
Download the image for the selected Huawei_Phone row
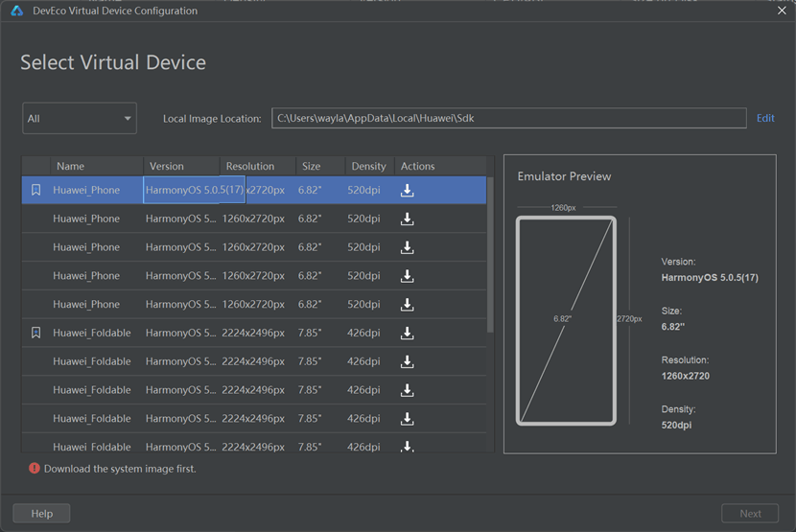click(408, 191)
